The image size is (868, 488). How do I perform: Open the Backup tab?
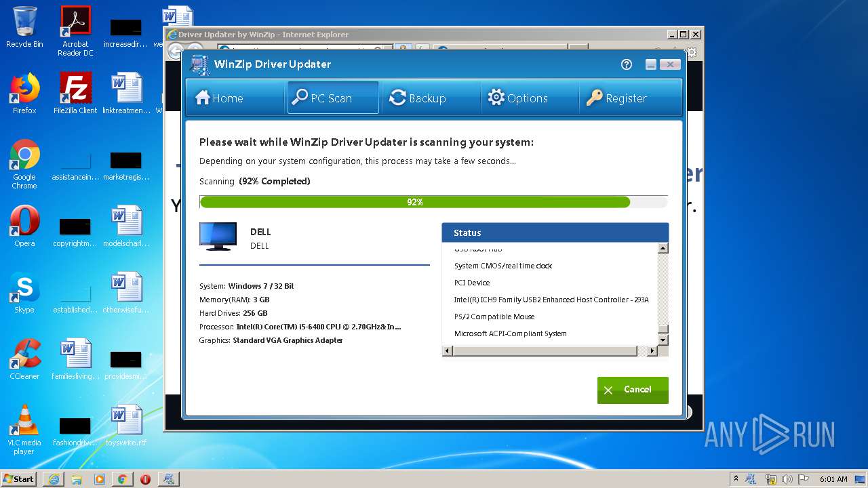[431, 98]
